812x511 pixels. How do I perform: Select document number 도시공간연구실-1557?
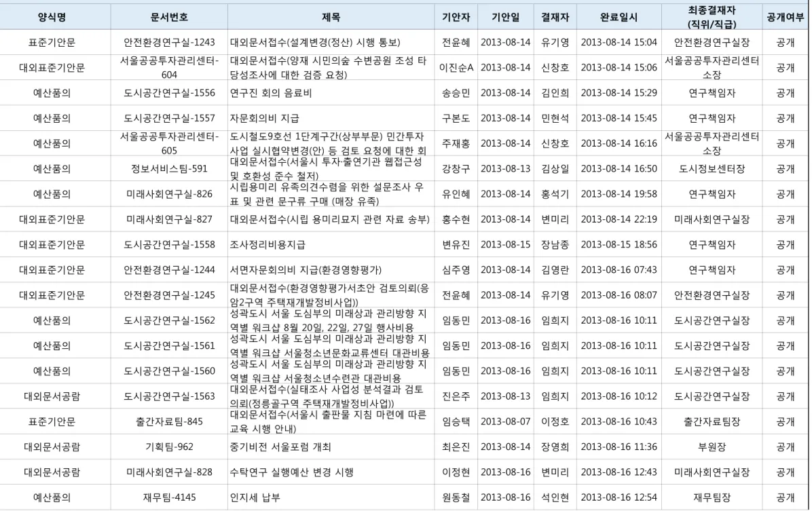click(169, 119)
